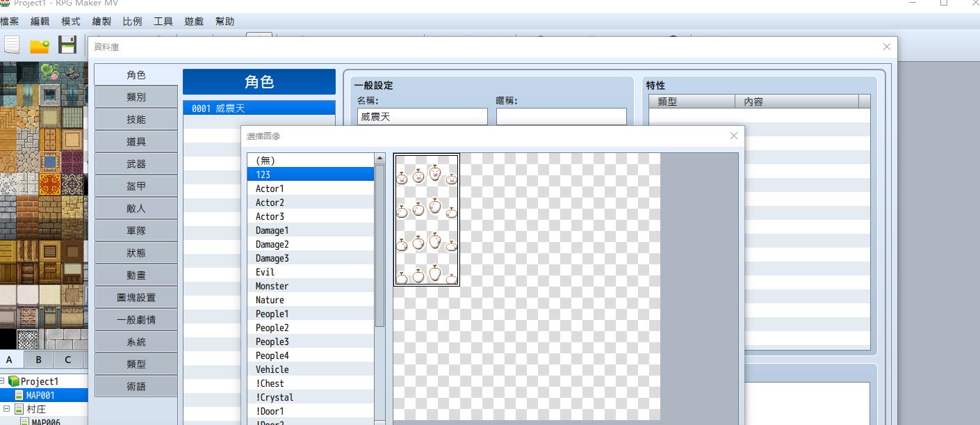This screenshot has height=425, width=980.
Task: Select Damage2 in the image list
Action: pyautogui.click(x=311, y=244)
